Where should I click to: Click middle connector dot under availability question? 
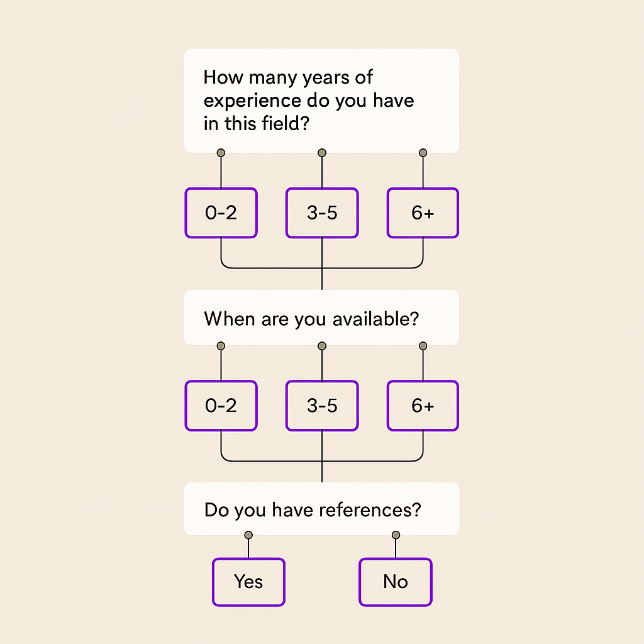click(322, 346)
